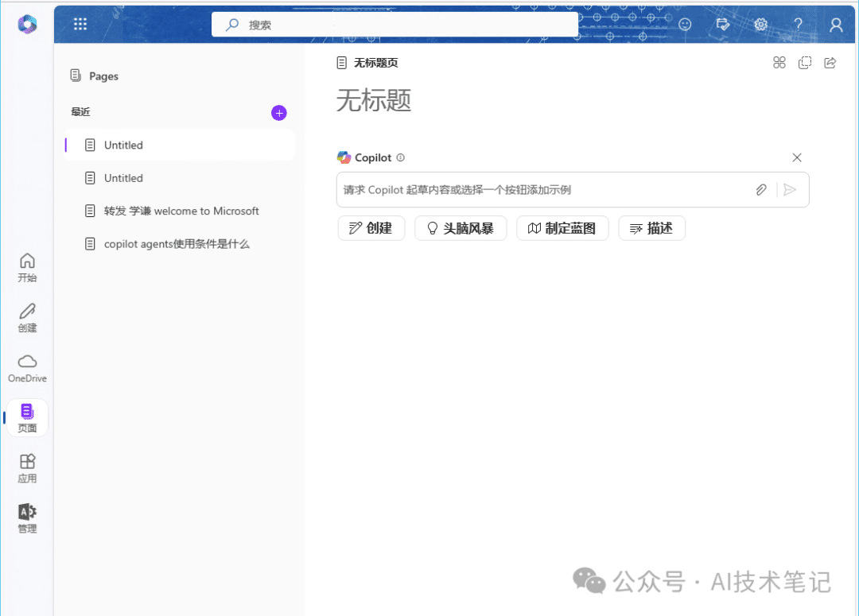The image size is (859, 616).
Task: Click the 制定蓝图 button
Action: pyautogui.click(x=562, y=228)
